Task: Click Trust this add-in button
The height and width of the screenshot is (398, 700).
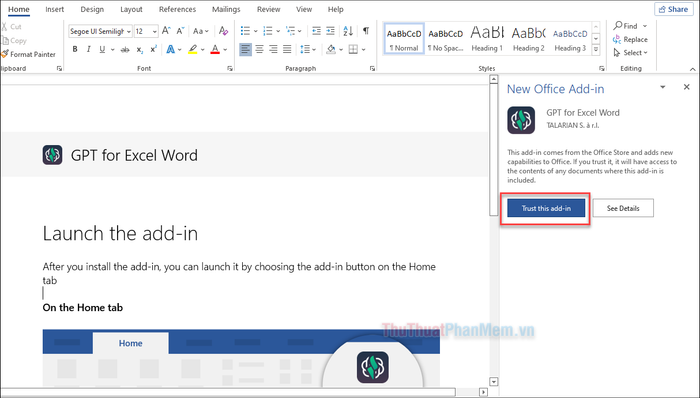Action: (546, 208)
